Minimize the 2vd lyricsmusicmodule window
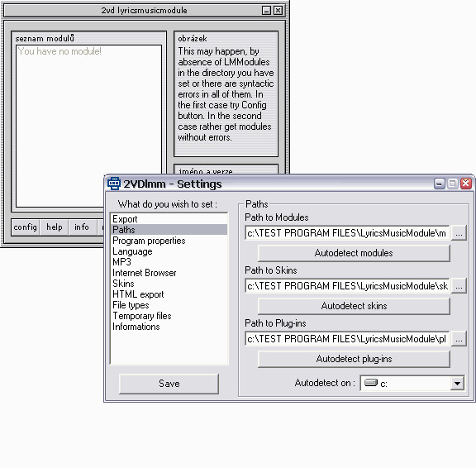The width and height of the screenshot is (476, 468). click(267, 11)
